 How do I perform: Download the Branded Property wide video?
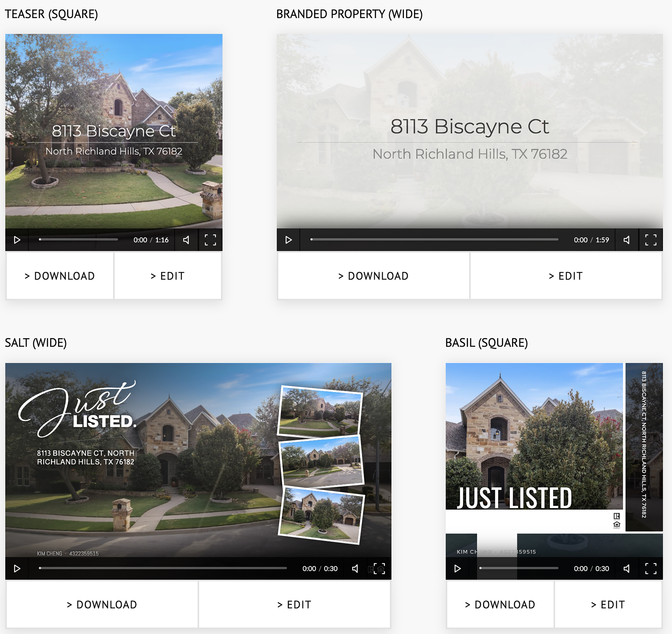(x=374, y=276)
